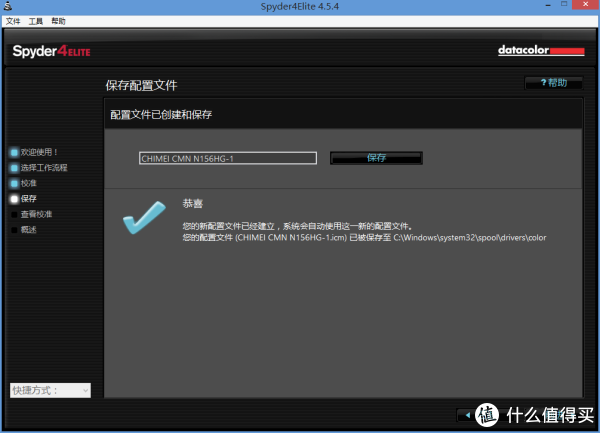Go to the 概述 step
The image size is (600, 433).
coord(29,230)
